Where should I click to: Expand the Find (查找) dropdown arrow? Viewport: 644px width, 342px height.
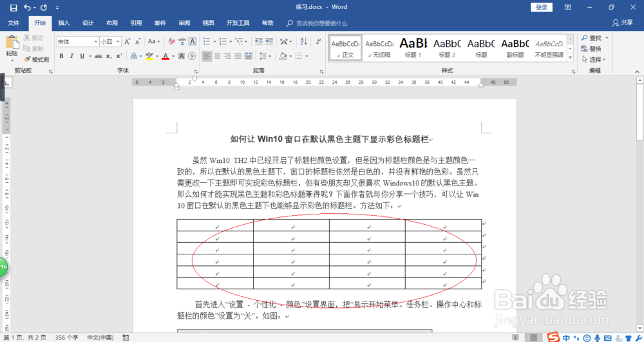pos(607,38)
